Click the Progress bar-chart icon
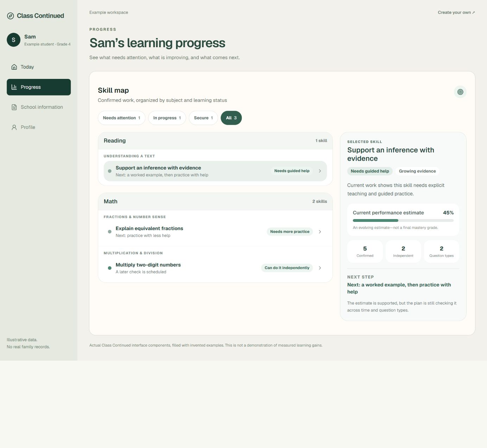Screen dimensions: 487x448 [x=14, y=87]
